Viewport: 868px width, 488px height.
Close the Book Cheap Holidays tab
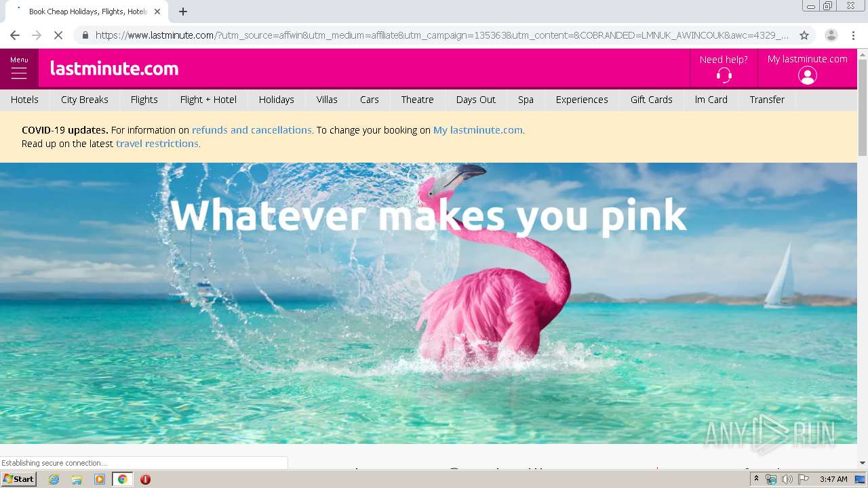point(157,12)
